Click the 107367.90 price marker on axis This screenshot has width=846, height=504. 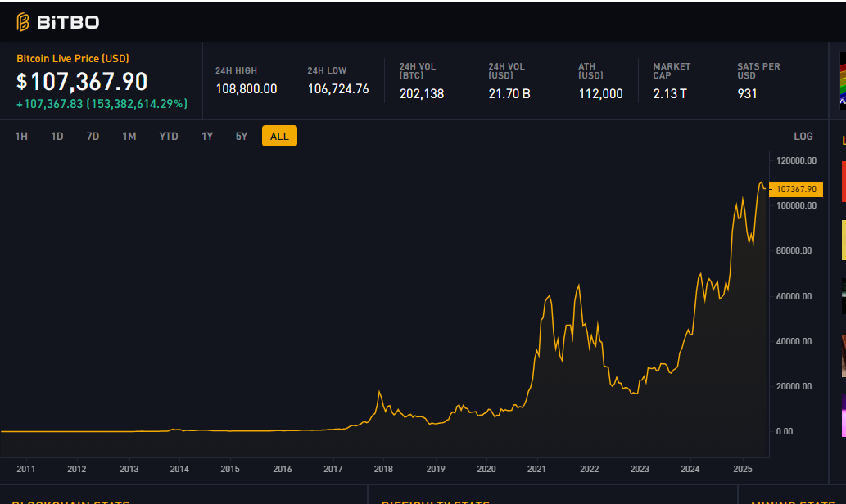(796, 189)
